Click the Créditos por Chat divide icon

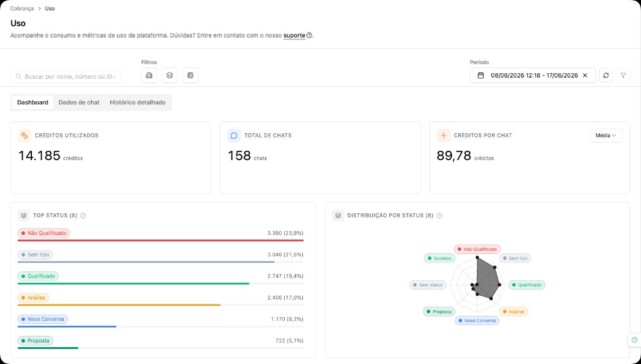click(x=444, y=136)
